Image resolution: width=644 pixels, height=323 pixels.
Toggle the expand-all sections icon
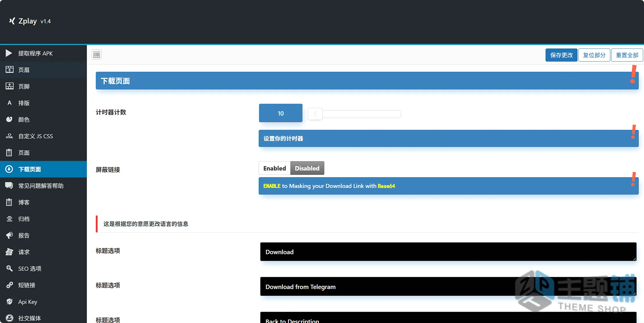(97, 54)
